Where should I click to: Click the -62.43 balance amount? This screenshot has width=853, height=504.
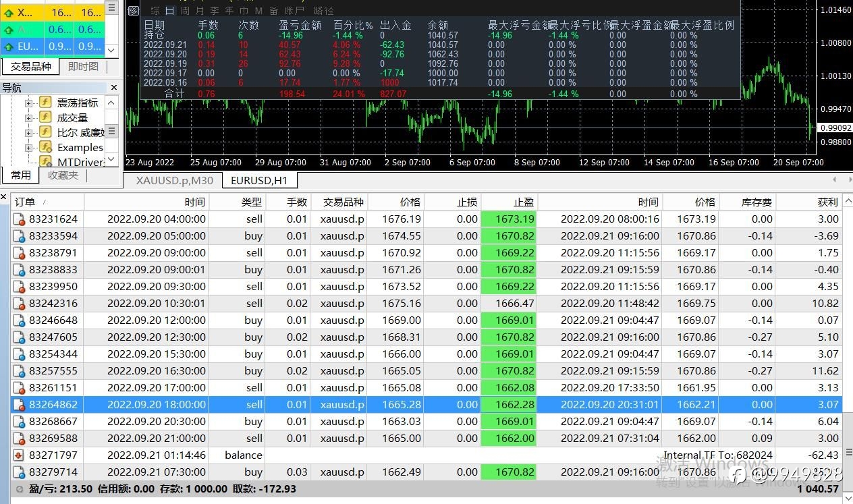823,455
